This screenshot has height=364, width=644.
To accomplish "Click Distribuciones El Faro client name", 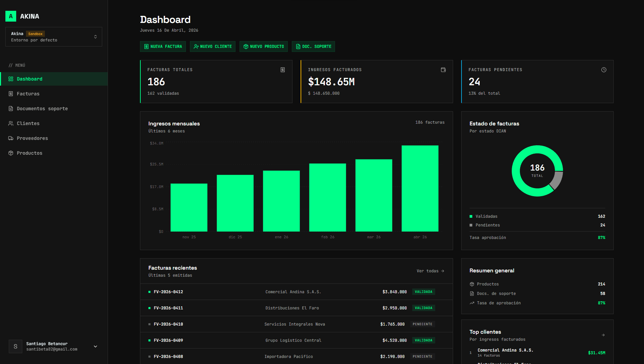I will (292, 308).
